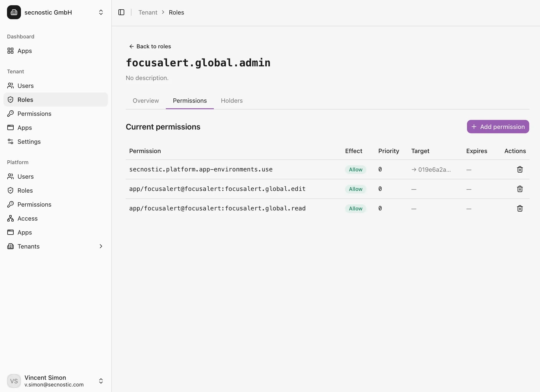Click the target 019e6a2a... value
This screenshot has width=540, height=392.
434,169
